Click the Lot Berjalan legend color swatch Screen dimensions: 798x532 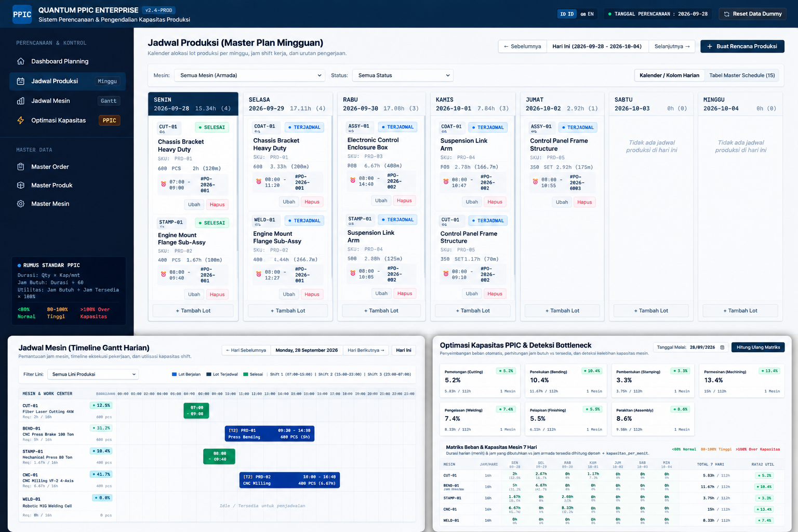coord(175,374)
